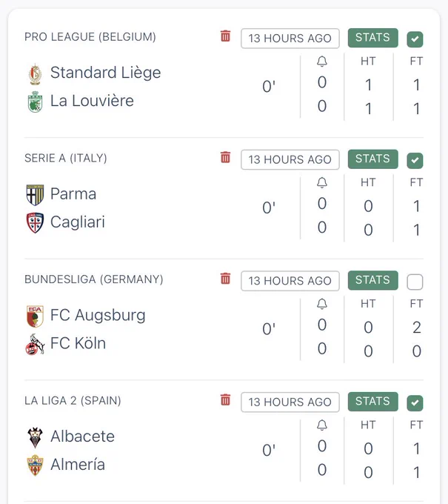Delete the Standard Liège match with trash icon
The width and height of the screenshot is (448, 504).
[x=225, y=36]
